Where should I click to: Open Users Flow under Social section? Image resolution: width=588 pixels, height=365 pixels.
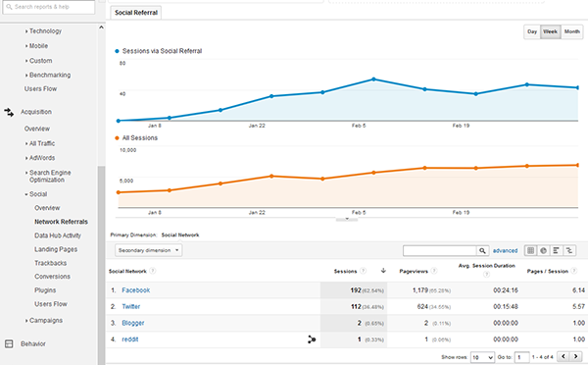click(x=51, y=304)
